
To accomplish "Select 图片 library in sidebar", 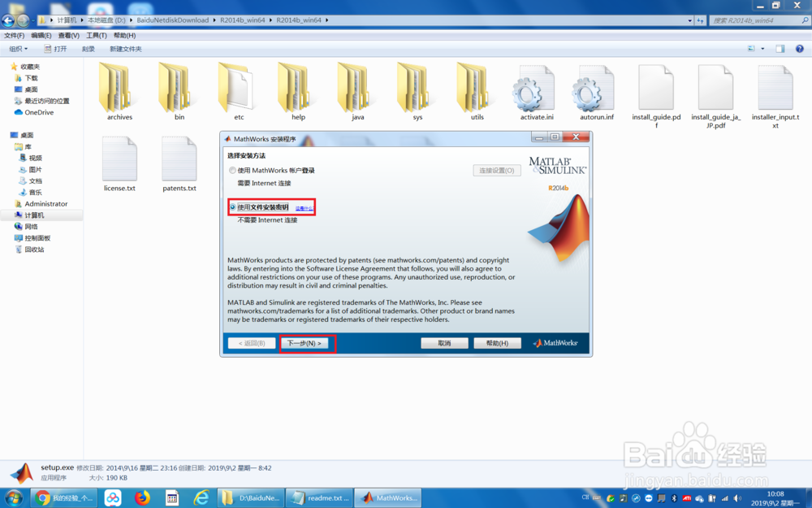I will coord(30,170).
